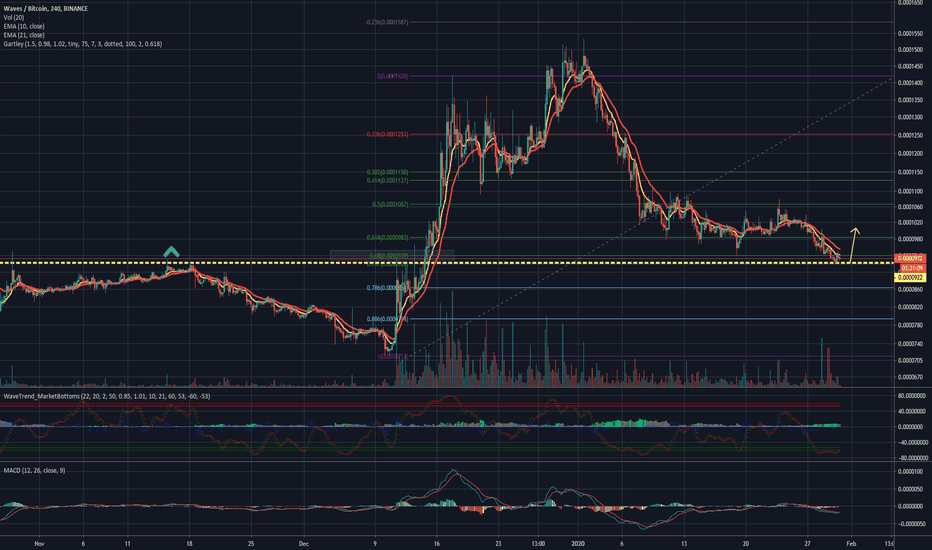Click the Feb label on the time axis

(851, 543)
